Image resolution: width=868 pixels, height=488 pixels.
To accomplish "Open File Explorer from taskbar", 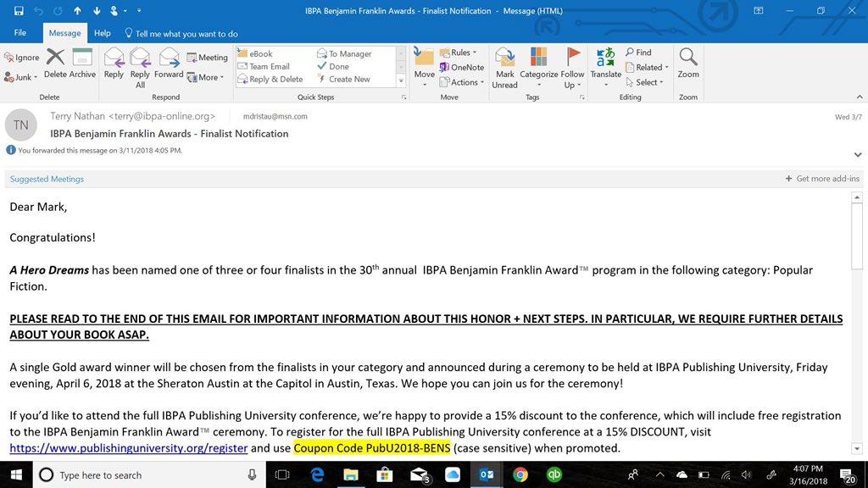I will (x=351, y=474).
